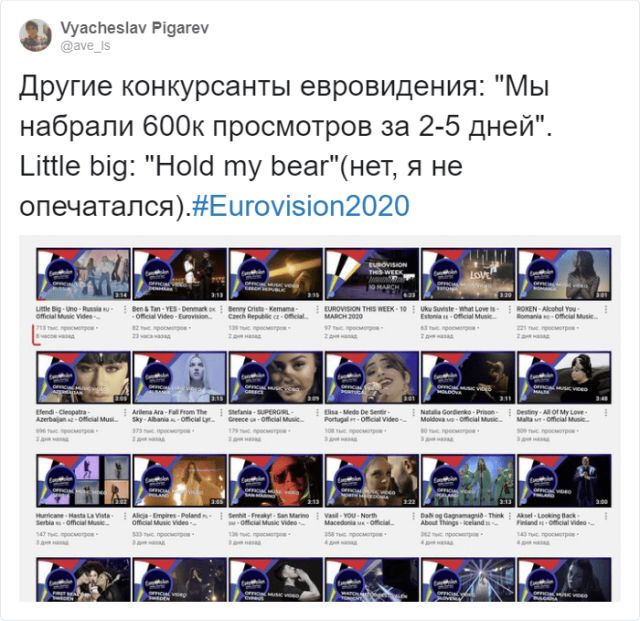The width and height of the screenshot is (640, 621).
Task: Open more options for Destiny Malta video
Action: [606, 413]
